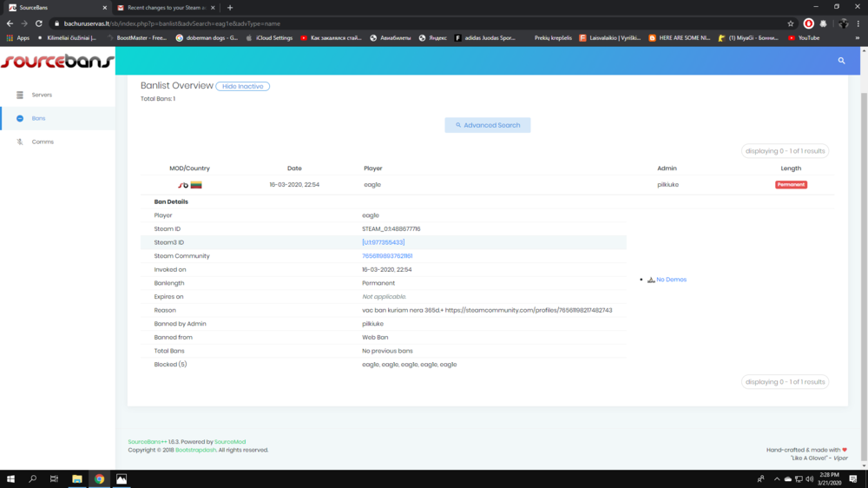Click the search magnifier icon in header
Screen dimensions: 868x488
click(841, 61)
